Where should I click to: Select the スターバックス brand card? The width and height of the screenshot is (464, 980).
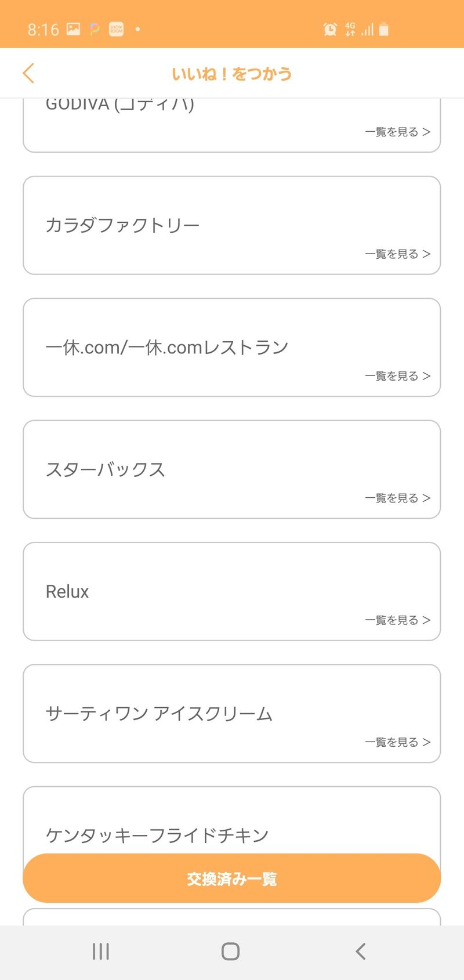231,469
